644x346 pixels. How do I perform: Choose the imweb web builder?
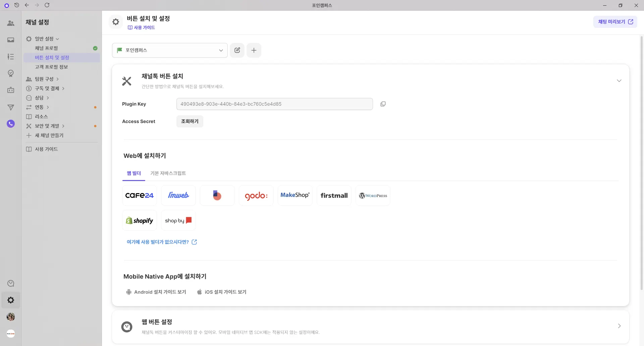click(178, 195)
